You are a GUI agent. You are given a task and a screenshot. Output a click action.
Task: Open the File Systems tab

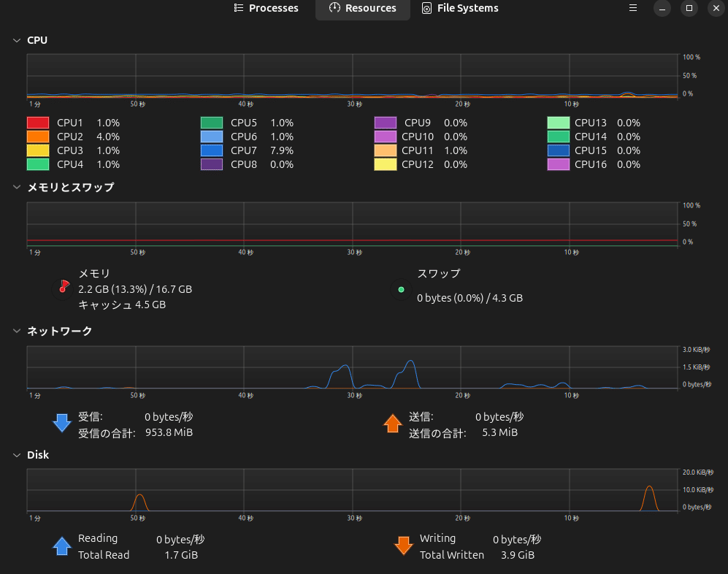[460, 8]
